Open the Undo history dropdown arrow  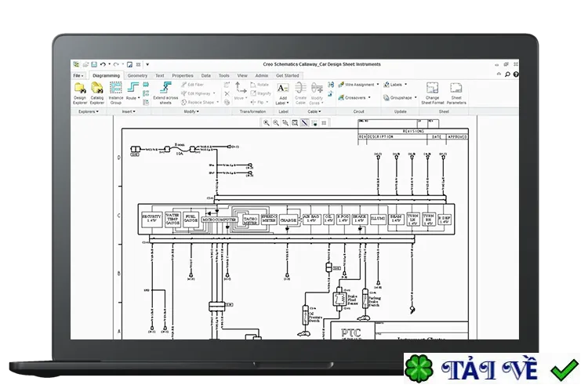109,64
